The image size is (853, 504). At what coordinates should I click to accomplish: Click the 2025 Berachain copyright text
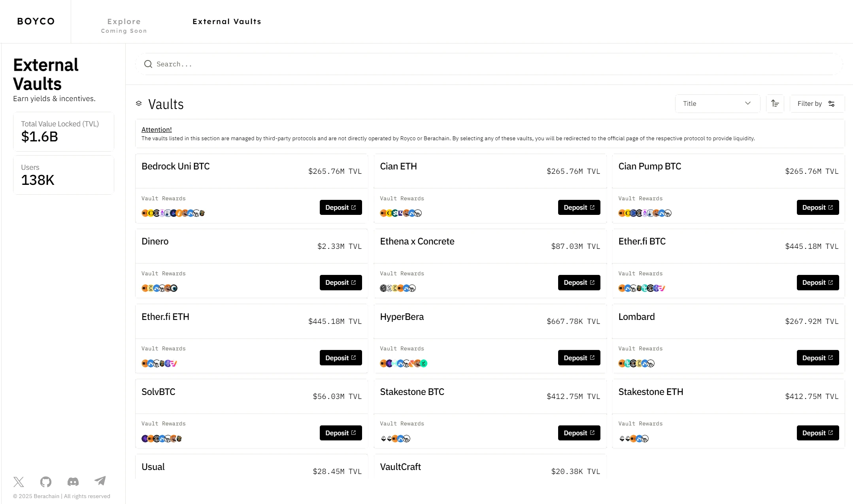[62, 496]
